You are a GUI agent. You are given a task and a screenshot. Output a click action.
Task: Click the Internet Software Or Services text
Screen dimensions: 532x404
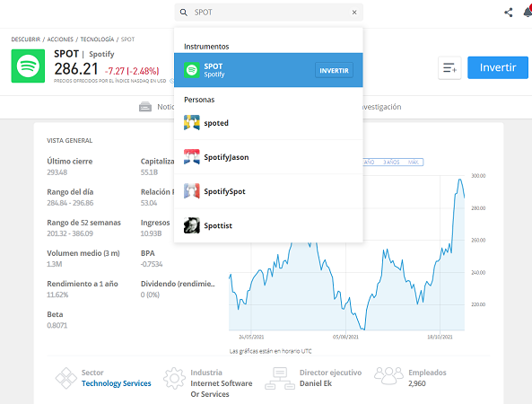(222, 389)
